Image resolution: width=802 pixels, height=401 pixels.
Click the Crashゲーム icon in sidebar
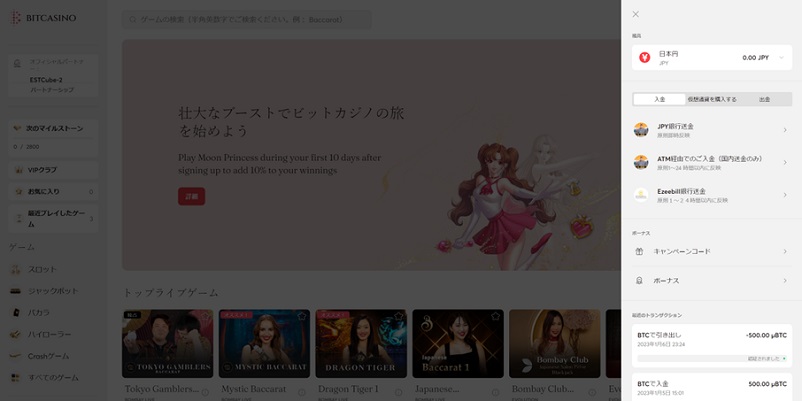click(15, 356)
